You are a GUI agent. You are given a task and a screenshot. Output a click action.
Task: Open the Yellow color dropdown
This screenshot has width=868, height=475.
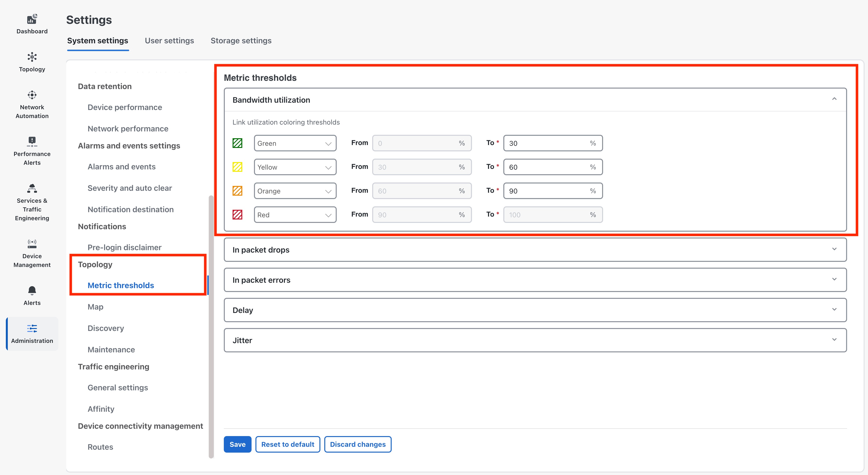tap(295, 167)
